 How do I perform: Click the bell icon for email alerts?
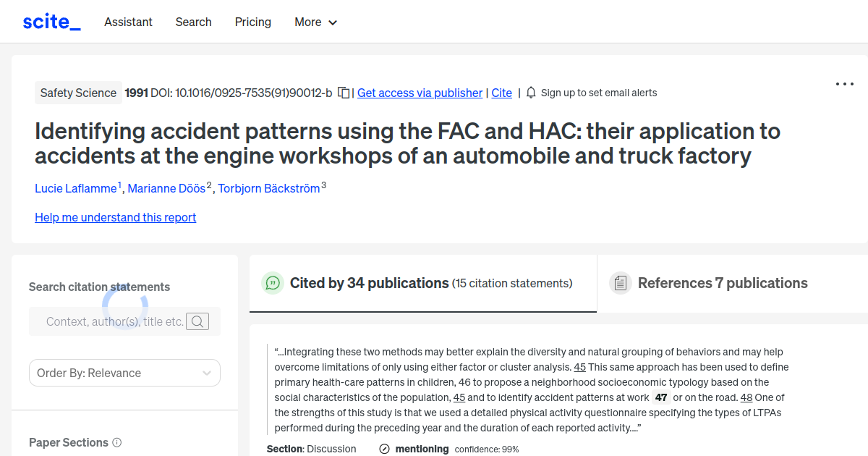point(530,93)
